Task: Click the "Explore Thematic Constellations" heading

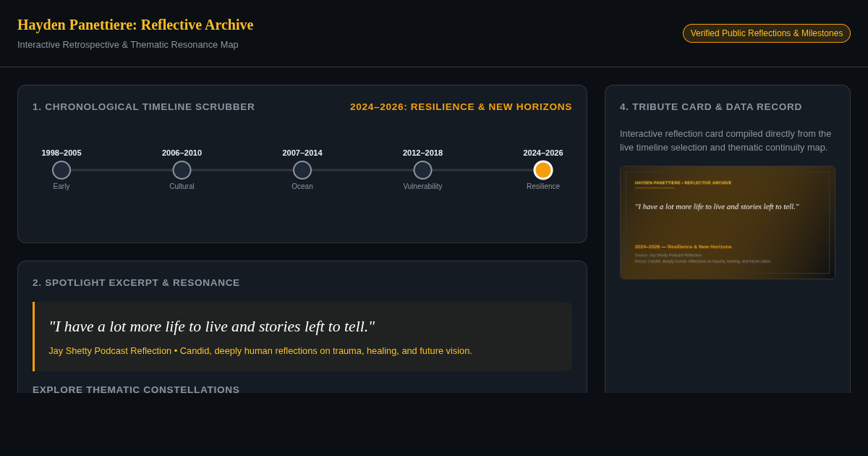Action: (x=136, y=389)
